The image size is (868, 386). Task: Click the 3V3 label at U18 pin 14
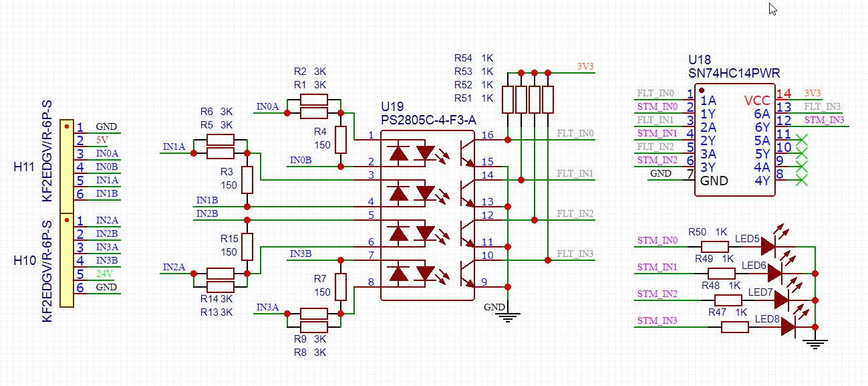point(813,93)
